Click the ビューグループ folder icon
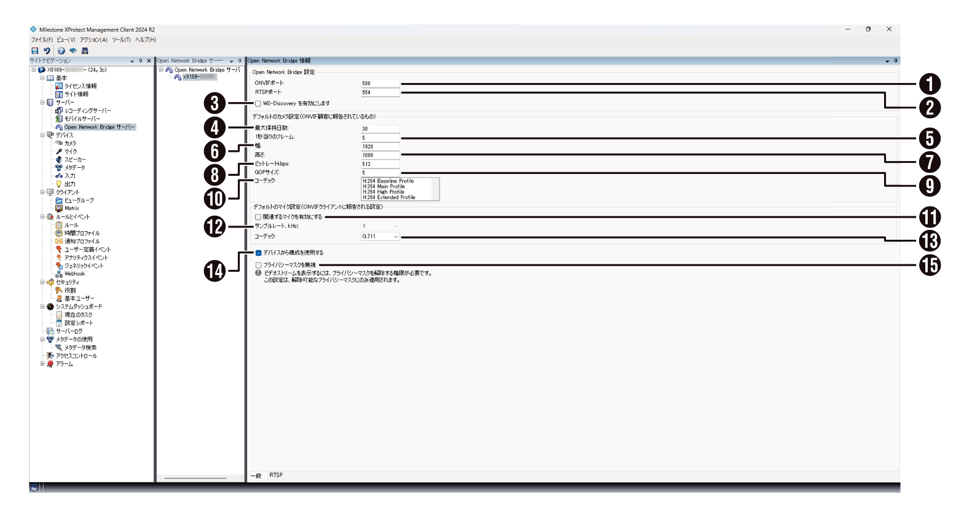Viewport: 980px width, 517px height. point(59,200)
